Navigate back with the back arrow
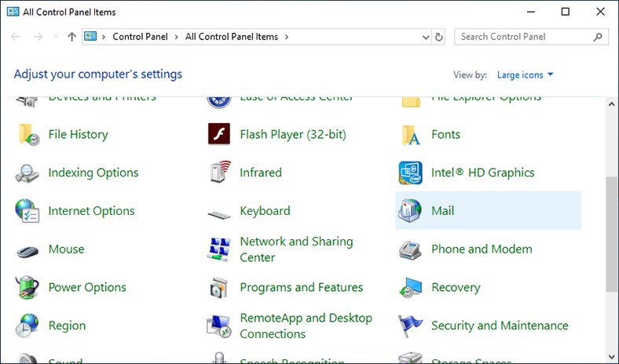This screenshot has width=619, height=364. [16, 37]
